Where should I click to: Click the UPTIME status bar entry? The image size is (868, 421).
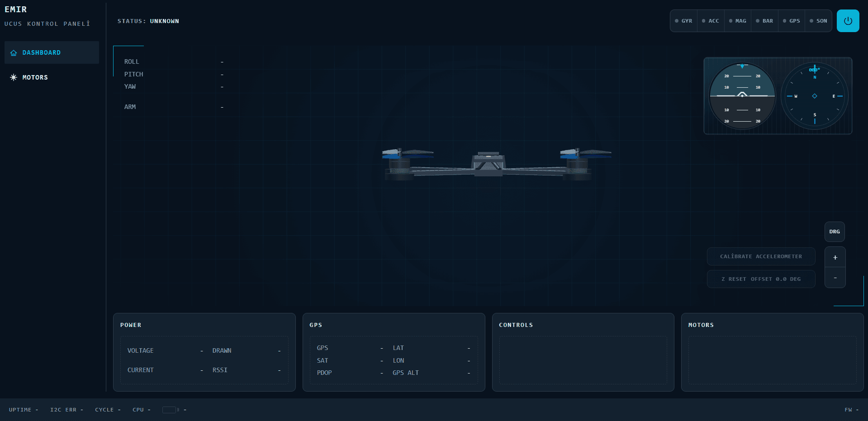24,410
